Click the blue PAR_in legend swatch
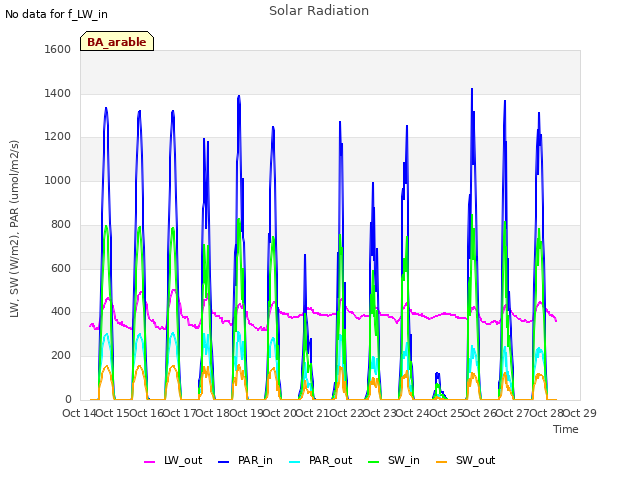Viewport: 640px width, 480px height. 224,462
